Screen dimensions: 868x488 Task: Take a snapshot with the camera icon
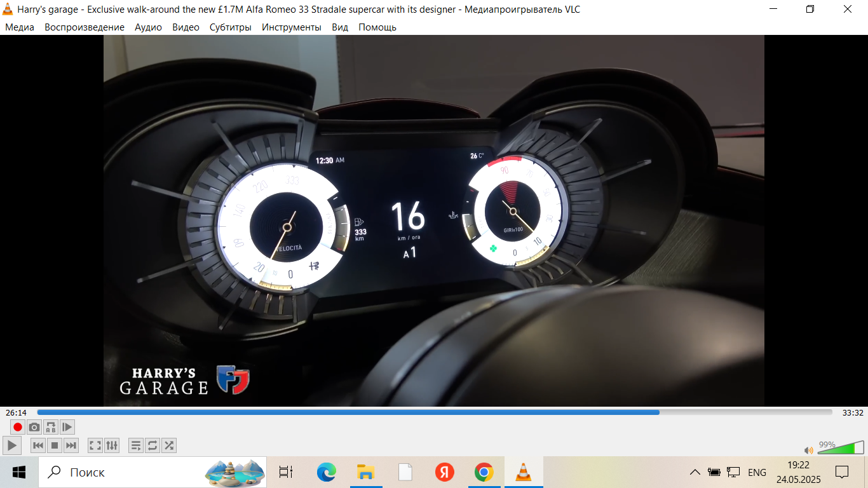click(x=34, y=427)
